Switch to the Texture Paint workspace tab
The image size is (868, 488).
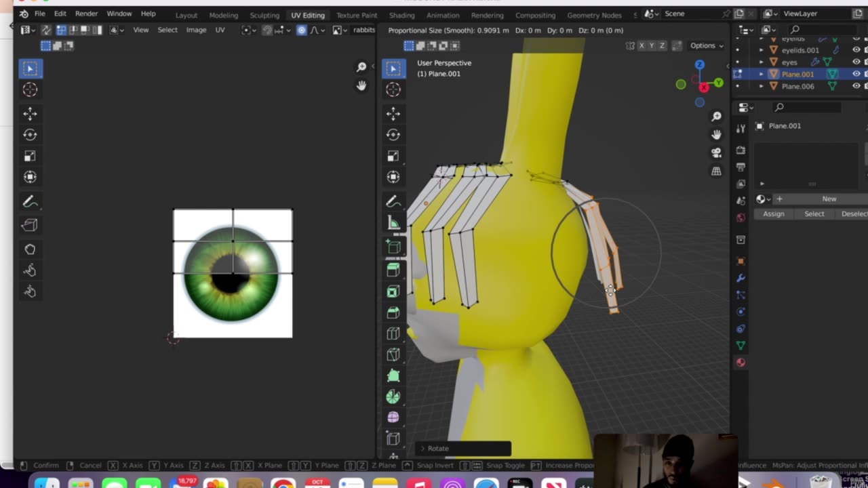tap(357, 15)
